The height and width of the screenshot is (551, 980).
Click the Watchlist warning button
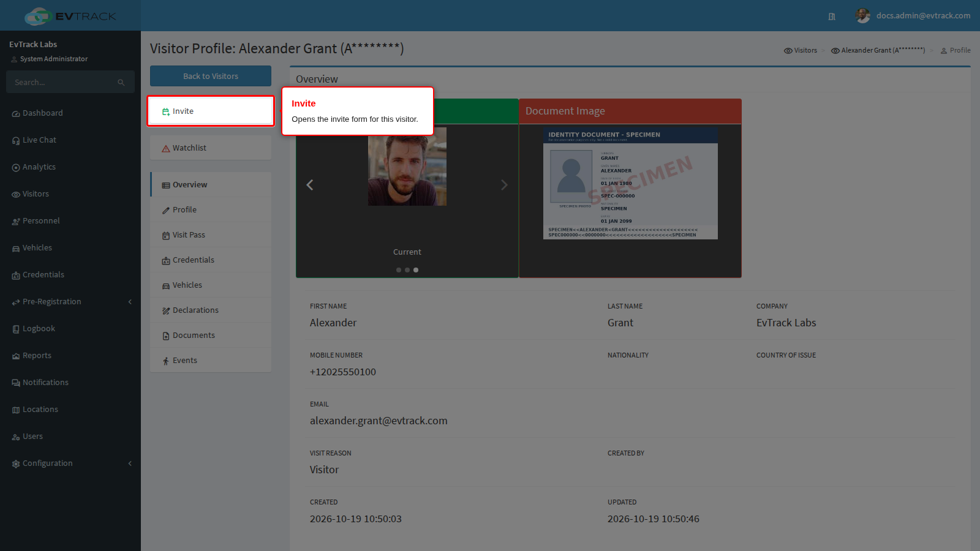coord(211,148)
